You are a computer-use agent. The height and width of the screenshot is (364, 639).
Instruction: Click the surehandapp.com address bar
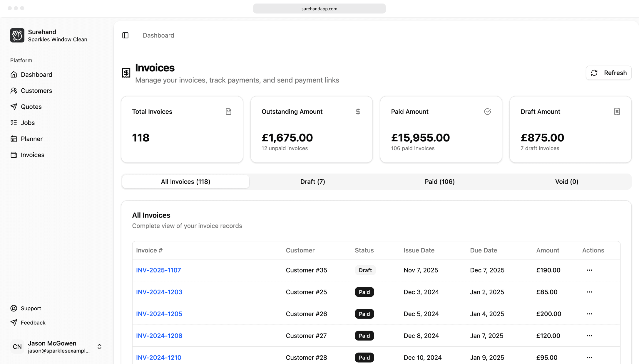[319, 9]
